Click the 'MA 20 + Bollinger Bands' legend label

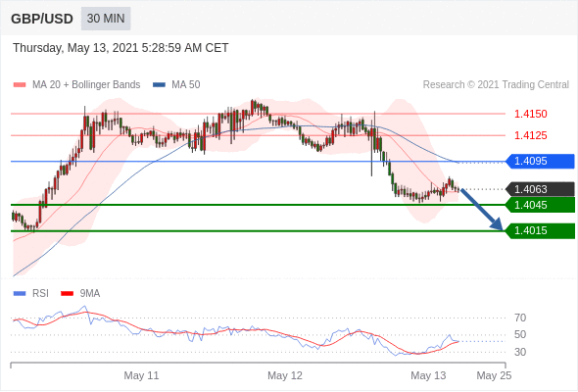click(86, 85)
